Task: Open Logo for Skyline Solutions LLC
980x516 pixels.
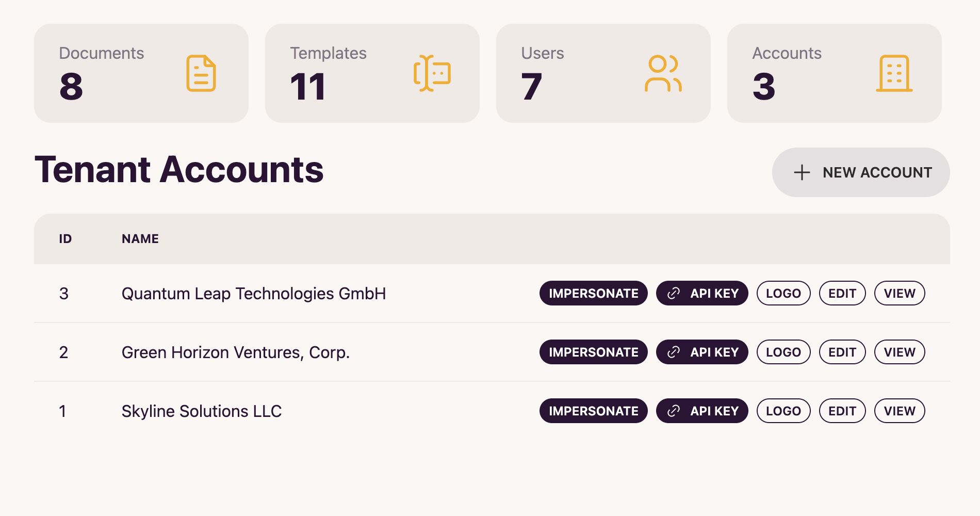Action: pyautogui.click(x=783, y=411)
